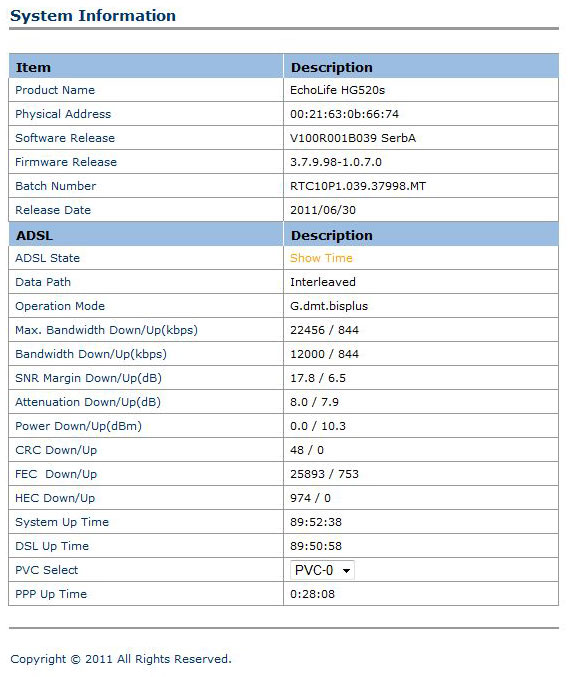Select Max. Bandwidth value 22456 / 844
Image resolution: width=581 pixels, height=677 pixels.
(x=324, y=330)
